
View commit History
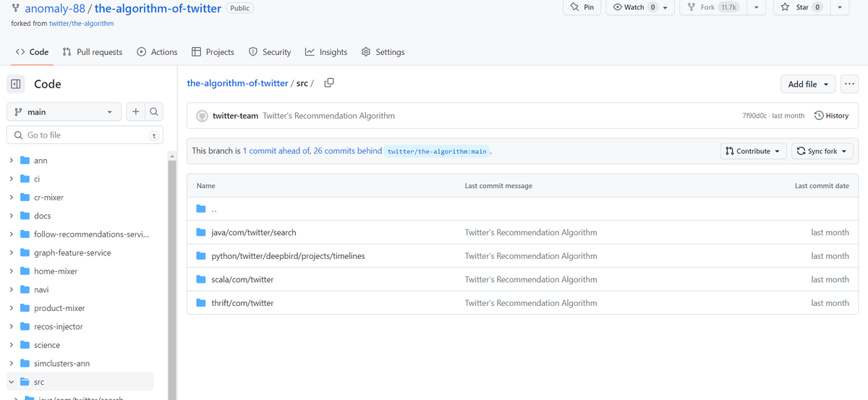coord(832,116)
